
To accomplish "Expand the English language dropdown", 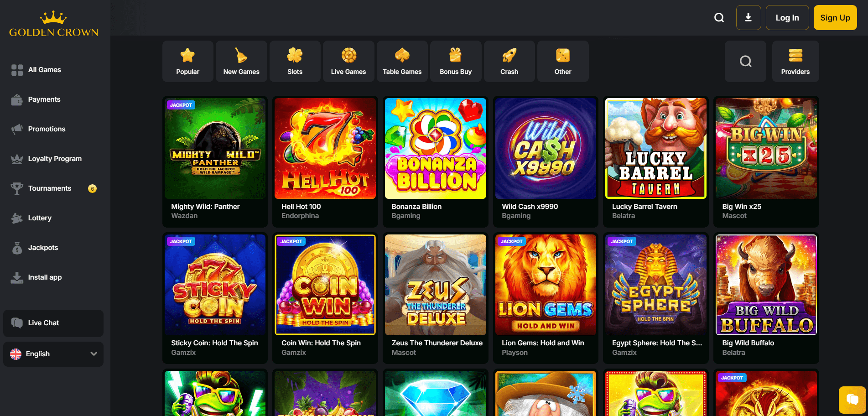I will [53, 354].
